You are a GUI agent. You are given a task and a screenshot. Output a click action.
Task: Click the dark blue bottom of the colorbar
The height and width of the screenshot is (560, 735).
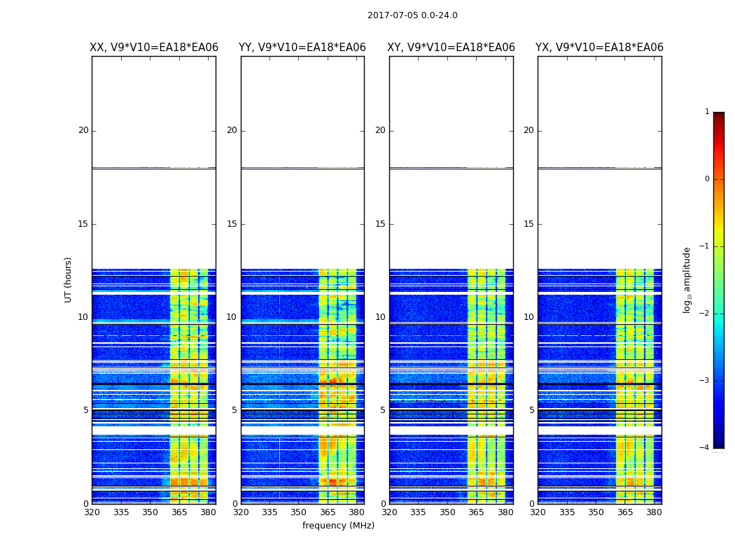(x=719, y=444)
